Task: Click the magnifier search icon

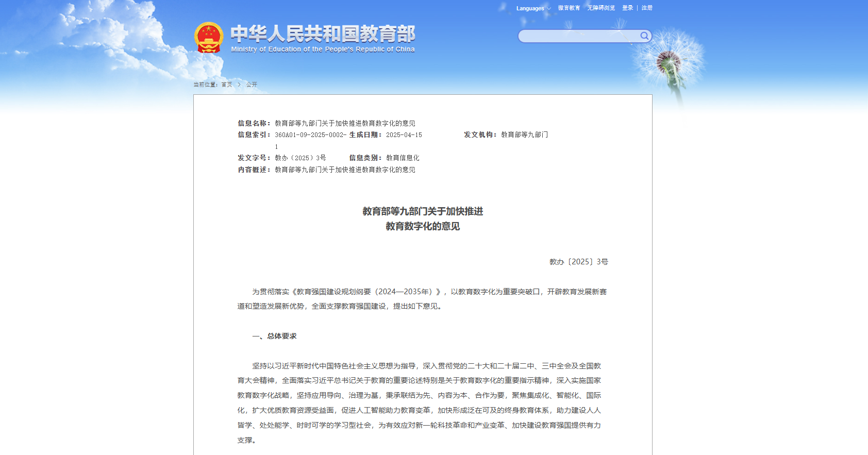Action: pyautogui.click(x=644, y=36)
